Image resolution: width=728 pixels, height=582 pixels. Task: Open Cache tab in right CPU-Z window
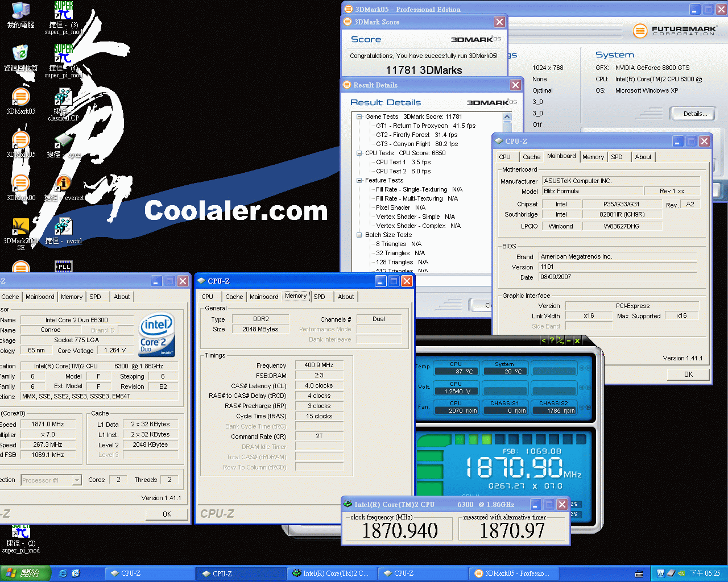(x=531, y=157)
